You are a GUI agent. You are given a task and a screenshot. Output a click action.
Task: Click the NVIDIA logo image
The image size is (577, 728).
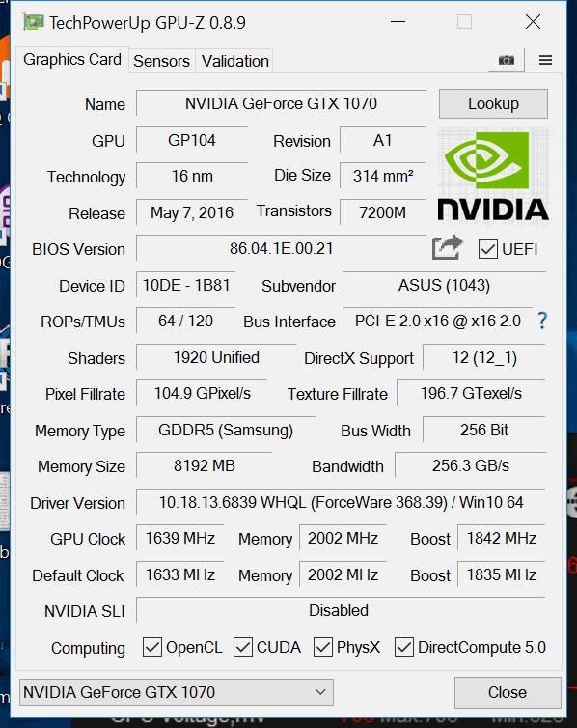pyautogui.click(x=493, y=176)
